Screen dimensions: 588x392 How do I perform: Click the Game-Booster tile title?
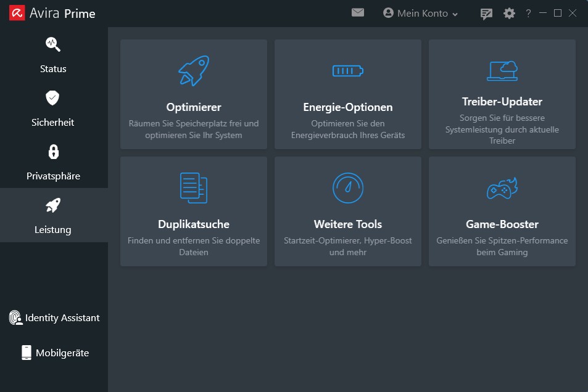pos(502,224)
